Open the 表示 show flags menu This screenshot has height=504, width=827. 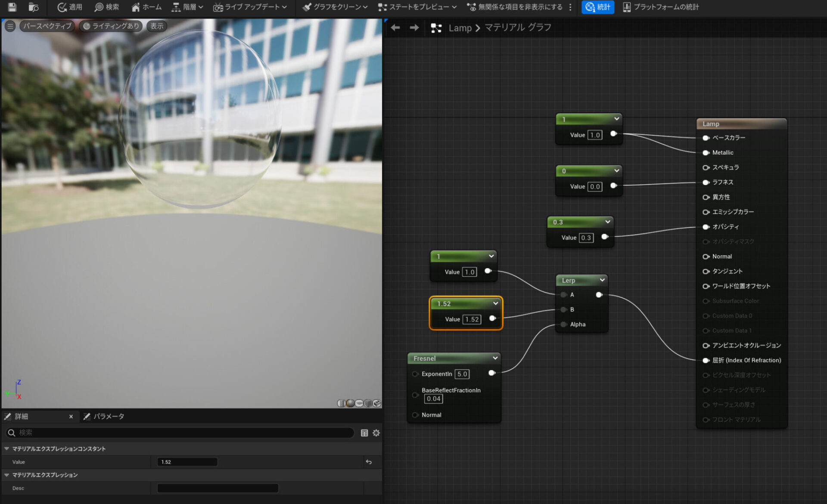(156, 26)
